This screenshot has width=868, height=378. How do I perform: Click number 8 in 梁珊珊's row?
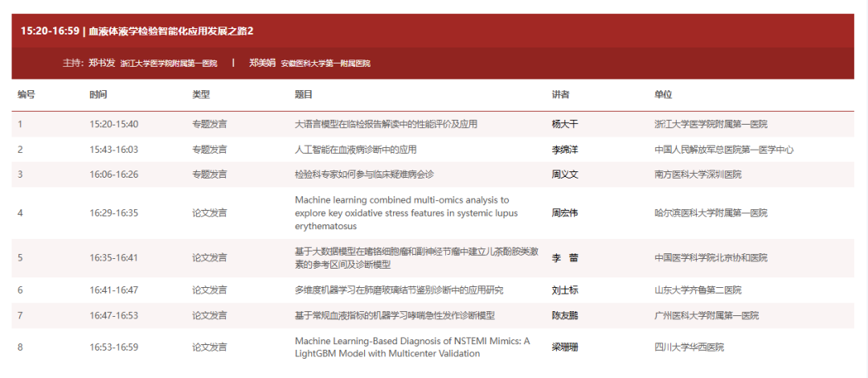(x=20, y=347)
